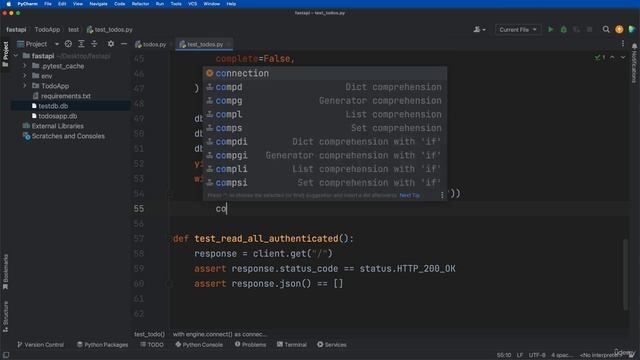Open Project panel settings gear
640x360 pixels.
point(111,44)
